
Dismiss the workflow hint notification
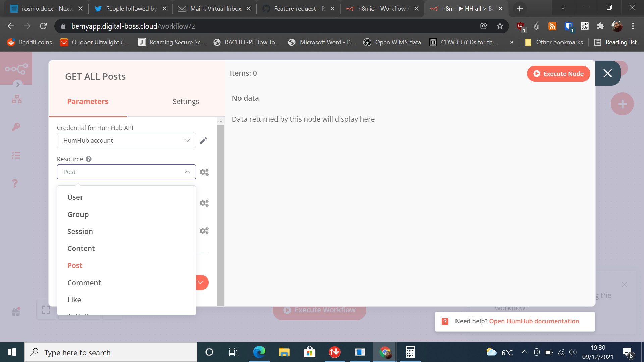(x=624, y=284)
